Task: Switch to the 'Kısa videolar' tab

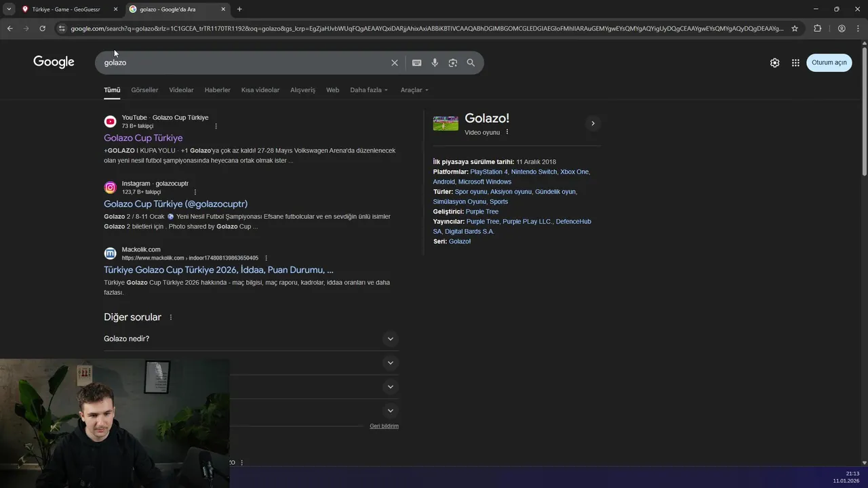Action: [260, 90]
